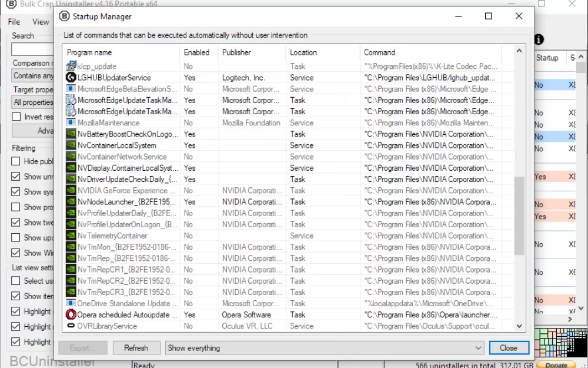
Task: Click the NvNodeLauncher row icon
Action: click(x=71, y=201)
